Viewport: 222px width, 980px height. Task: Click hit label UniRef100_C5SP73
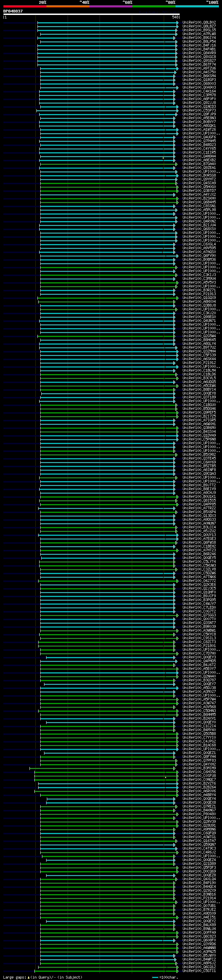(x=199, y=110)
